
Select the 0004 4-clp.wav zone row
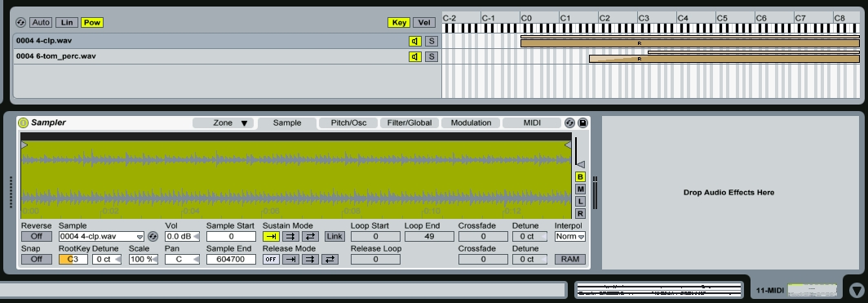(227, 41)
